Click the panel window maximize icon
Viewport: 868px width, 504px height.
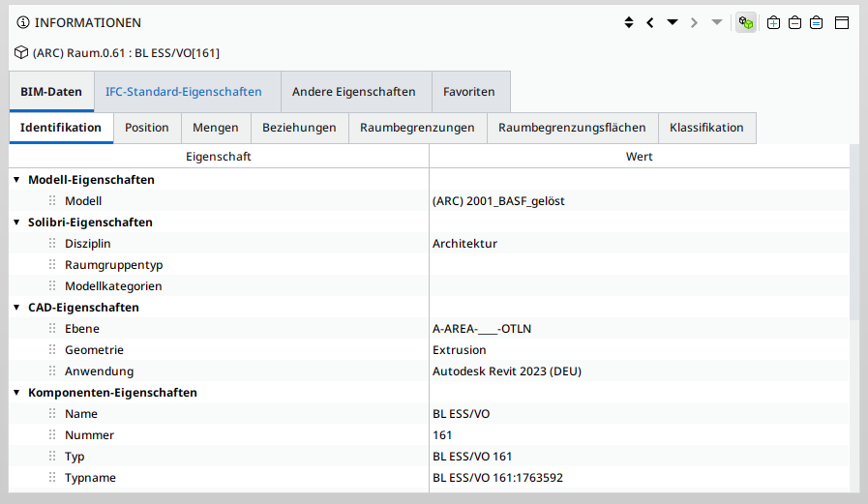click(x=842, y=22)
